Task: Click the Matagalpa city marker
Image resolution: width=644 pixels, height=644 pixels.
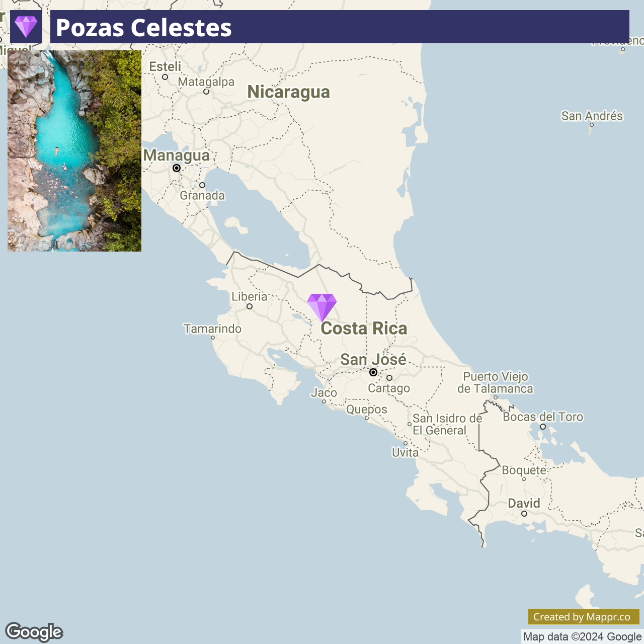Action: point(206,92)
